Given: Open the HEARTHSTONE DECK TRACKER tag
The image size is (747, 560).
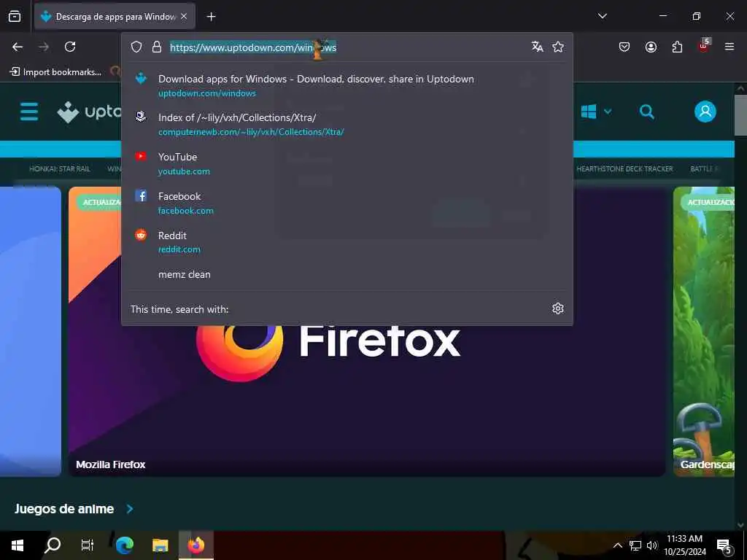Looking at the screenshot, I should (624, 168).
